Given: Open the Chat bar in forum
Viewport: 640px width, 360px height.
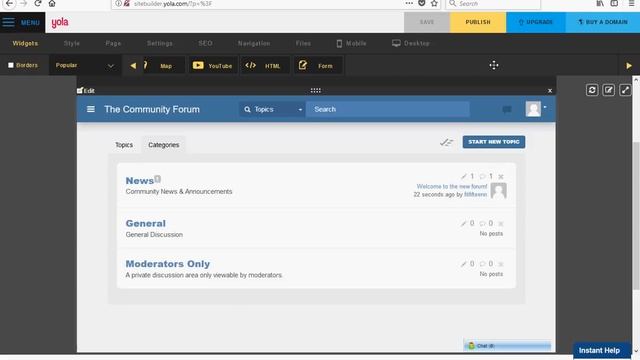Looking at the screenshot, I should pos(507,346).
